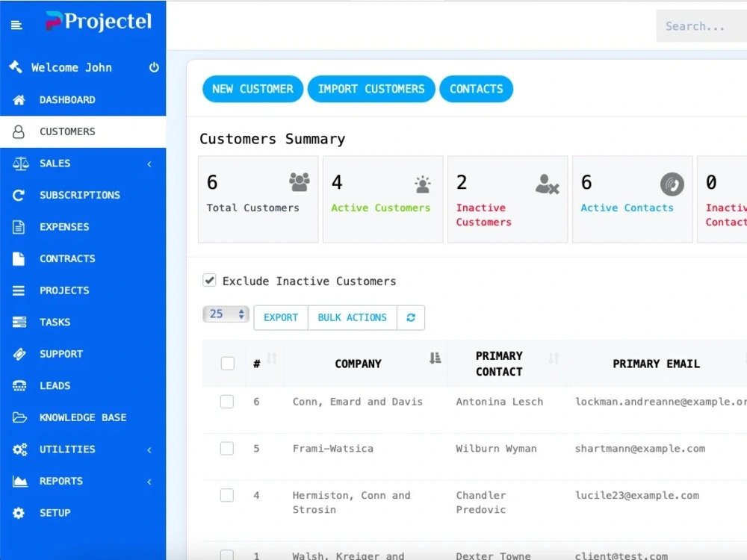Click the PRIMARY EMAIL column header
This screenshot has height=560, width=747.
pos(656,364)
